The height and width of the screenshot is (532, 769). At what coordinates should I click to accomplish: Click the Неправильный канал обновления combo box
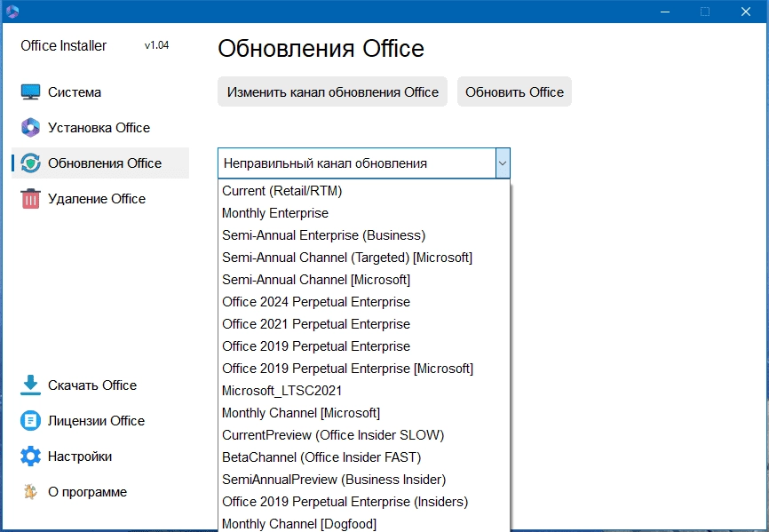[364, 163]
